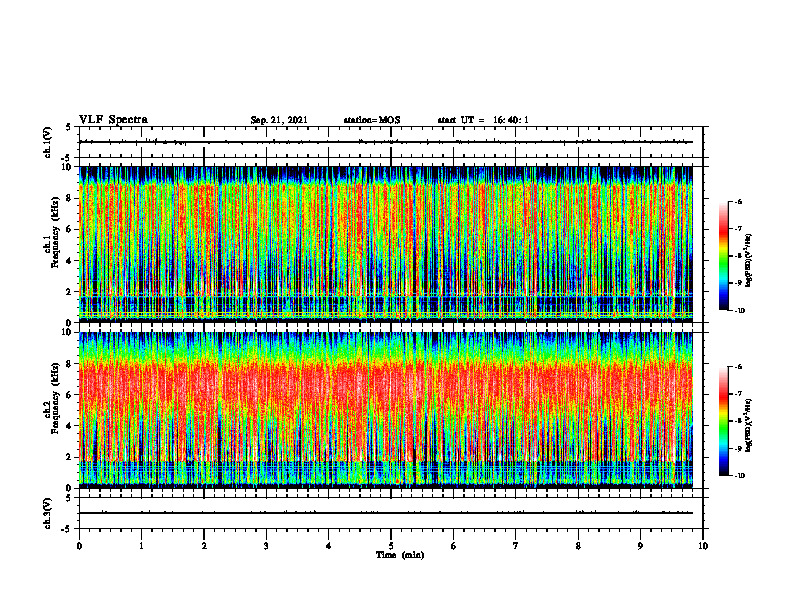Click the time axis tick label "5"
This screenshot has height=612, width=792.
391,546
